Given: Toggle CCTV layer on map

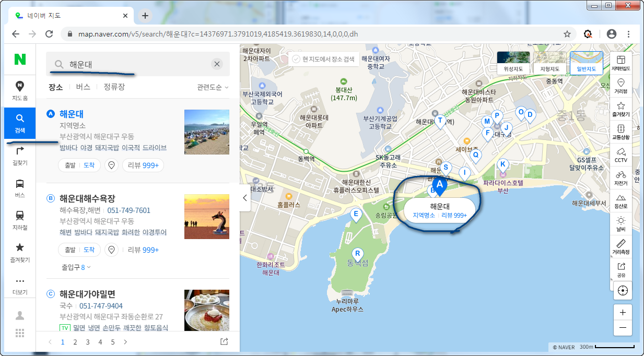Looking at the screenshot, I should (x=621, y=155).
